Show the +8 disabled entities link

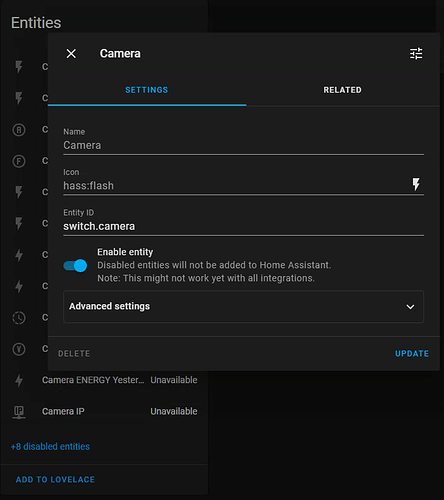pos(50,447)
